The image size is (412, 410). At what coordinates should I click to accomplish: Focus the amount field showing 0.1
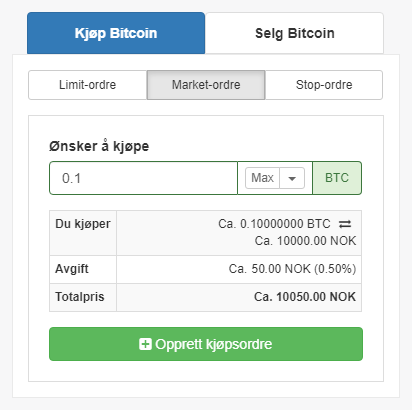click(x=143, y=178)
